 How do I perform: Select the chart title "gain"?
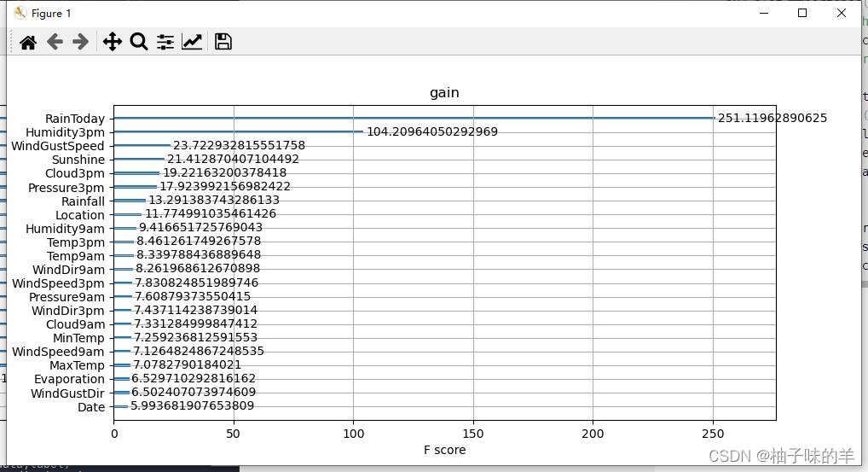tap(444, 93)
